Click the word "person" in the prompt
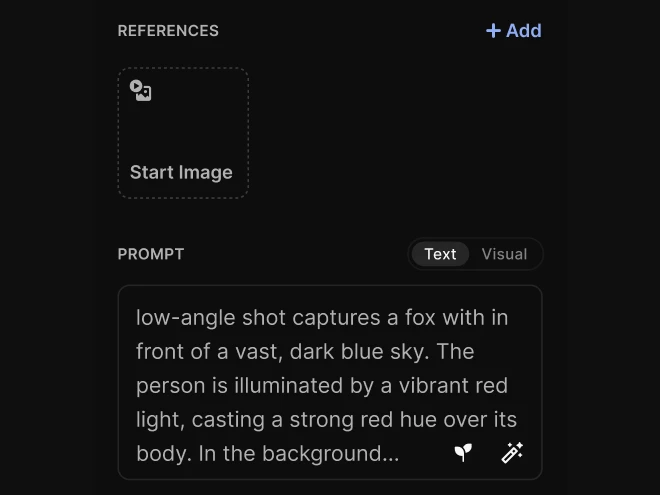 pyautogui.click(x=169, y=386)
